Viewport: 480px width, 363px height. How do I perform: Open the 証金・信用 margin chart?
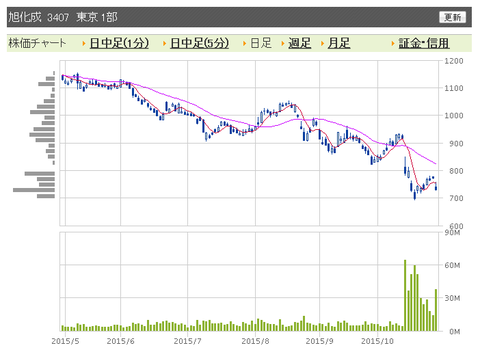[424, 43]
